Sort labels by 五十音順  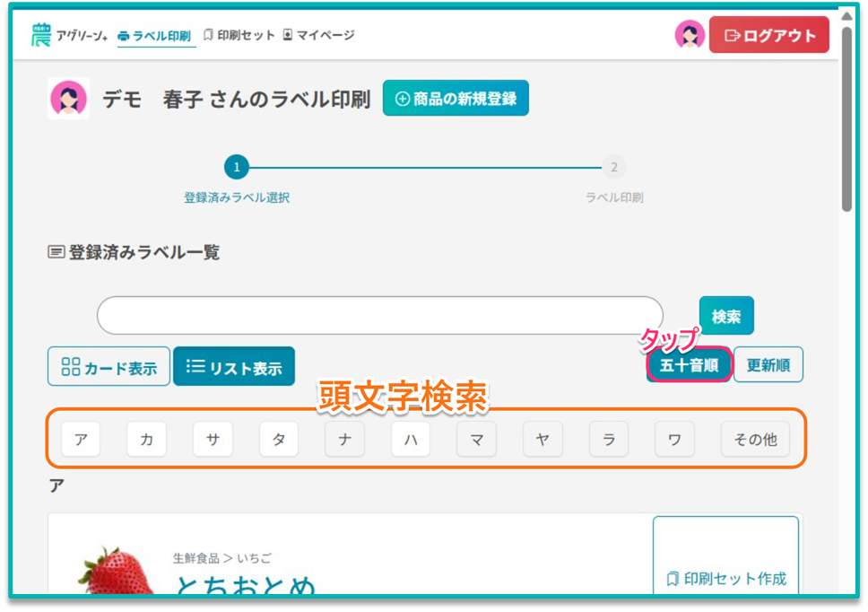click(689, 365)
